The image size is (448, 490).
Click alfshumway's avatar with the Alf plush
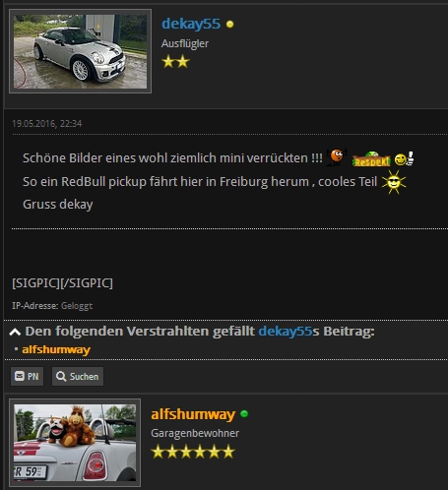tap(75, 443)
